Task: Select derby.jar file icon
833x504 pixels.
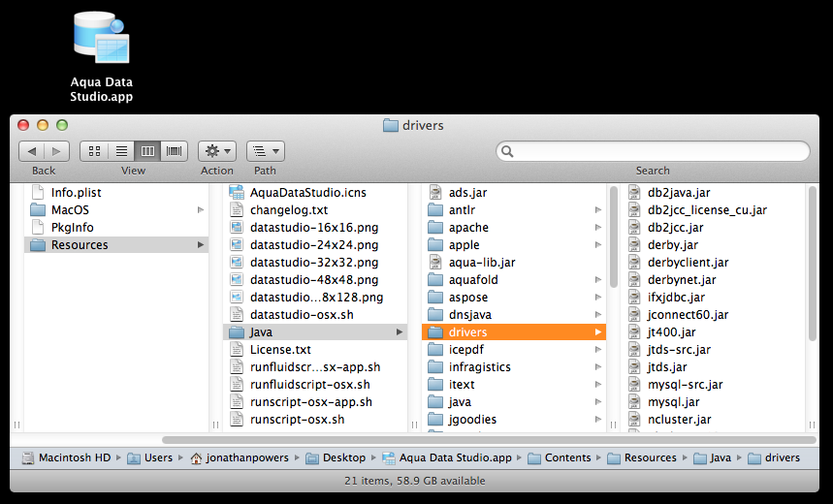Action: coord(634,245)
